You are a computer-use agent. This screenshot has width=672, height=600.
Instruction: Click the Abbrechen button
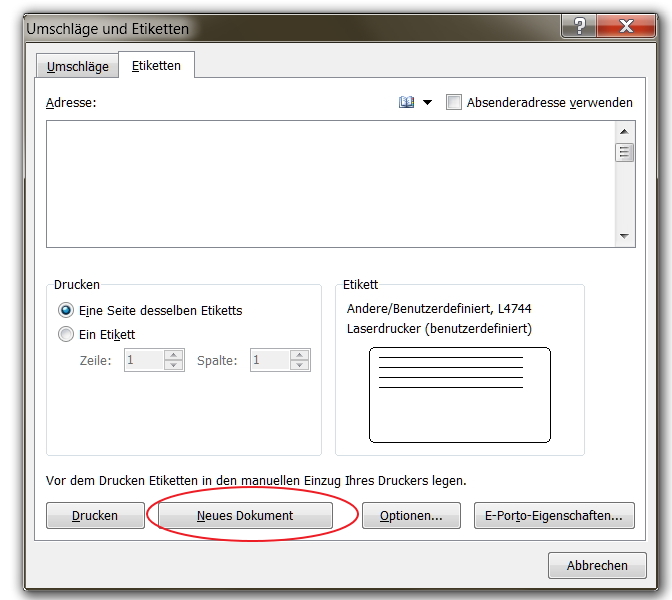597,565
